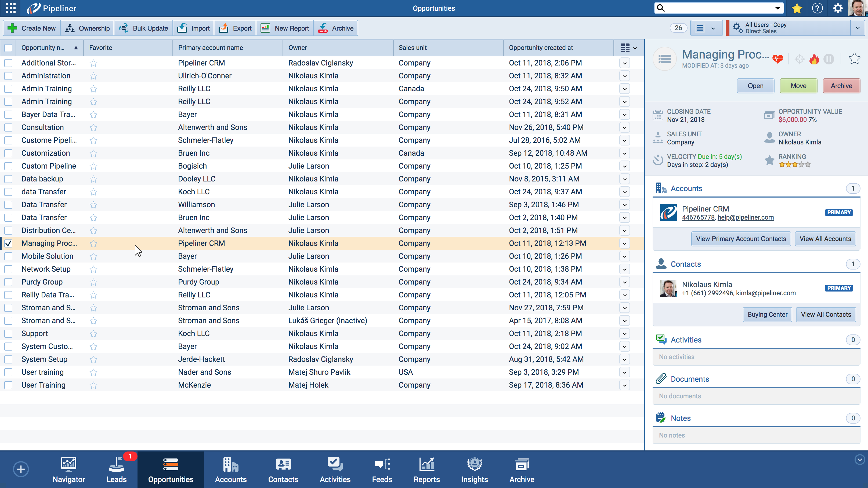868x488 pixels.
Task: Open the settings gear icon
Action: 838,8
